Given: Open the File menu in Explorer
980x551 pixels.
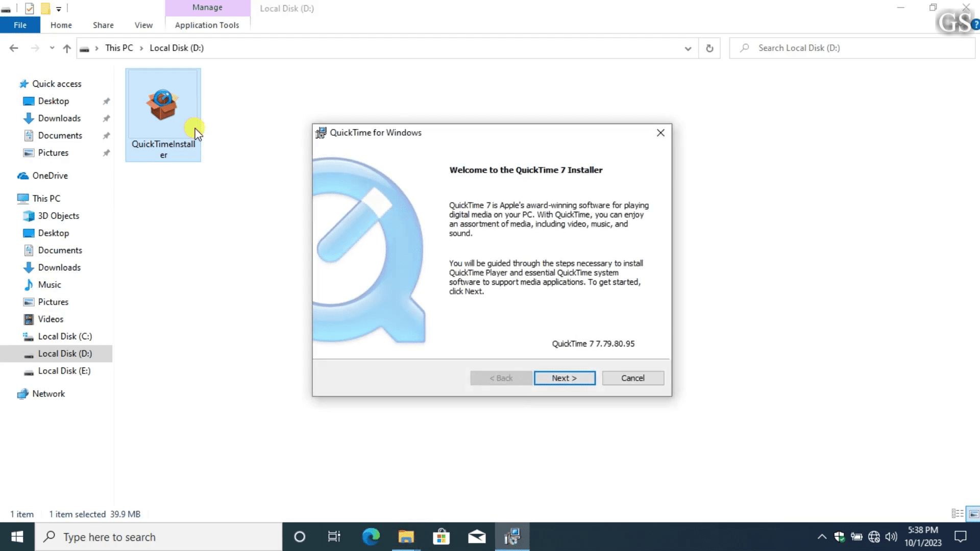Looking at the screenshot, I should point(20,25).
